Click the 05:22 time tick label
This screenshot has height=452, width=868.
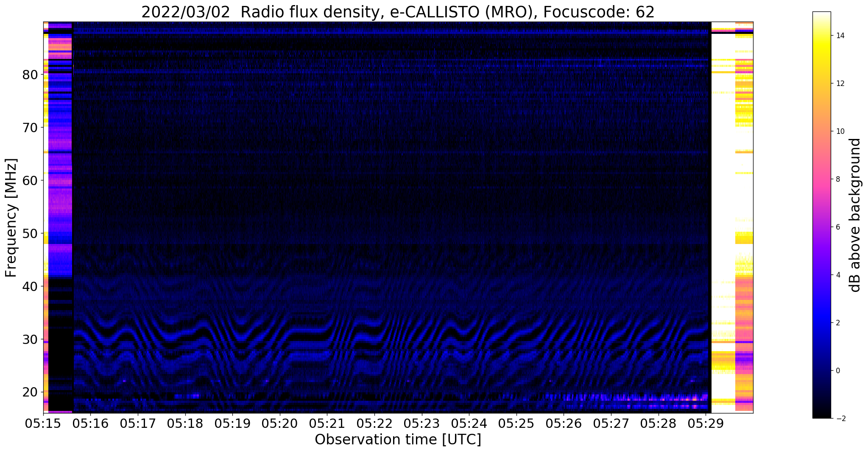point(374,424)
